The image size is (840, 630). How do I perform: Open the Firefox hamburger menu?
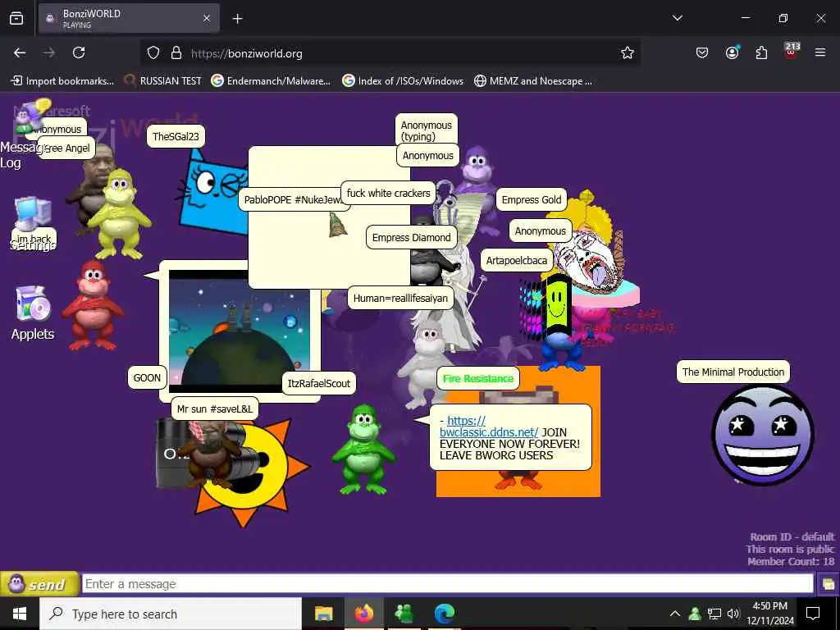coord(820,53)
